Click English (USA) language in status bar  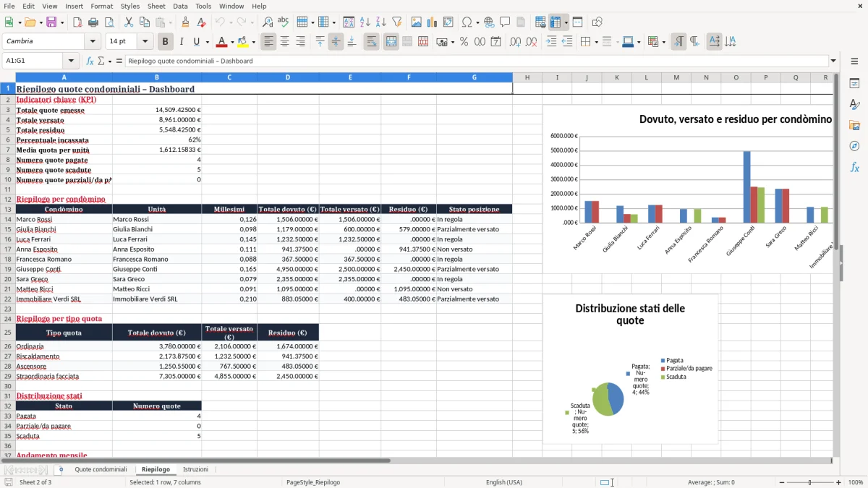pyautogui.click(x=503, y=482)
